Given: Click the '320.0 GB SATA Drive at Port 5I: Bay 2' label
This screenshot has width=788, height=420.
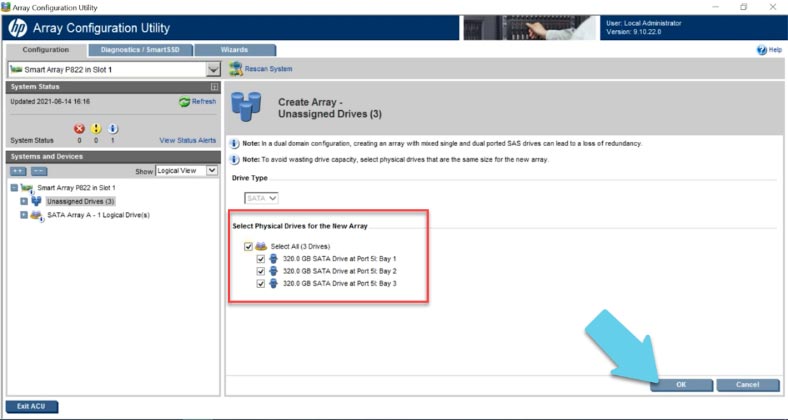Looking at the screenshot, I should (x=340, y=271).
